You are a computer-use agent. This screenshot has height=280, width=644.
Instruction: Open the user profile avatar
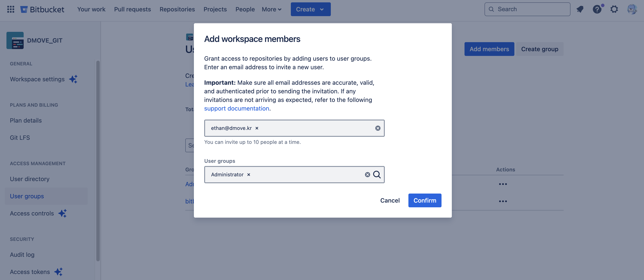click(x=632, y=9)
